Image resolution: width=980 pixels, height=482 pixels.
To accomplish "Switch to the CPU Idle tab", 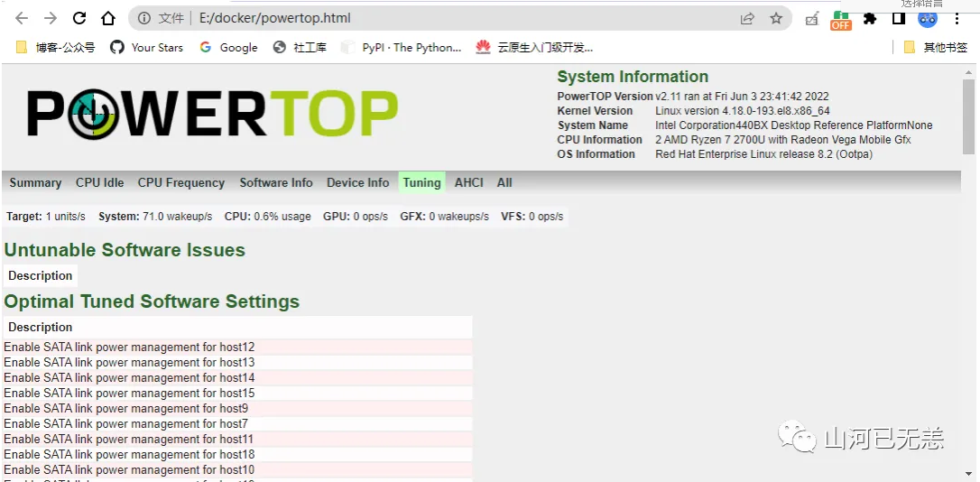I will [x=99, y=182].
